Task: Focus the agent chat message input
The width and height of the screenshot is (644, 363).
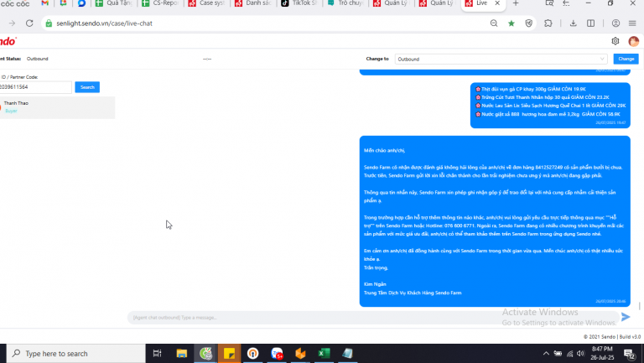Action: point(371,318)
